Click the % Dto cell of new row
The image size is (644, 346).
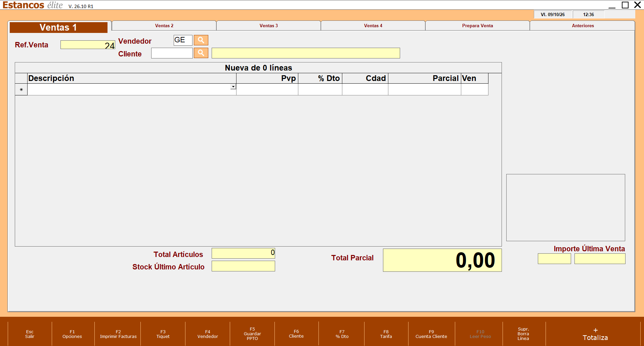coord(320,89)
